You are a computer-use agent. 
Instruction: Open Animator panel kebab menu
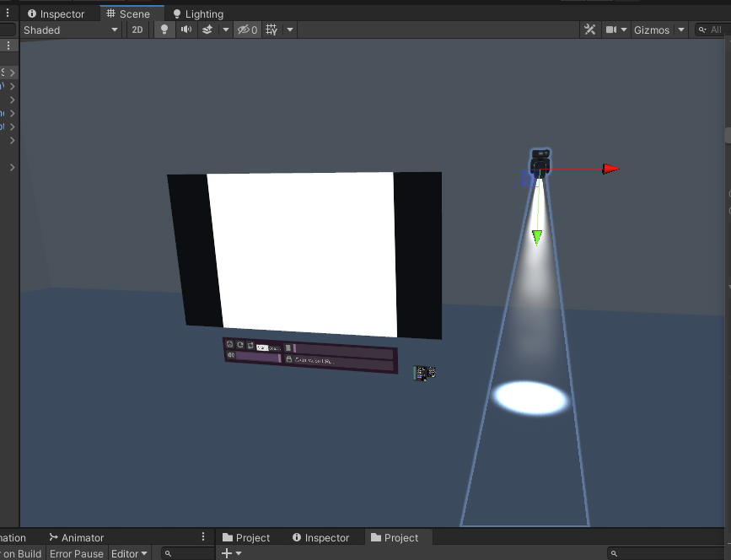click(203, 536)
